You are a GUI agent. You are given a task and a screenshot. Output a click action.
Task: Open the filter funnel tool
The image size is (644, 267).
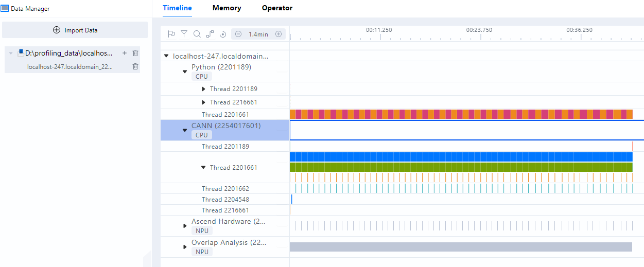point(184,34)
